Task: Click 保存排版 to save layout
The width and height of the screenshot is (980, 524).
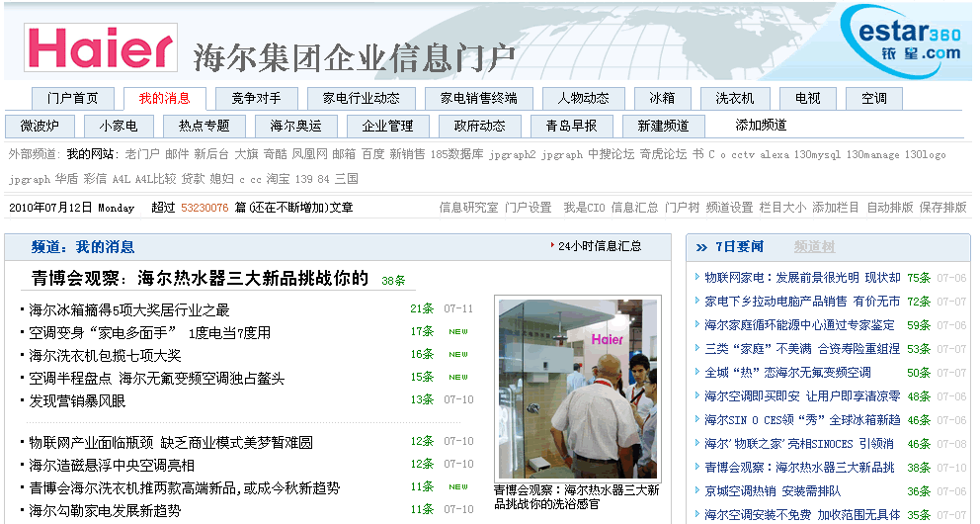Action: point(942,207)
